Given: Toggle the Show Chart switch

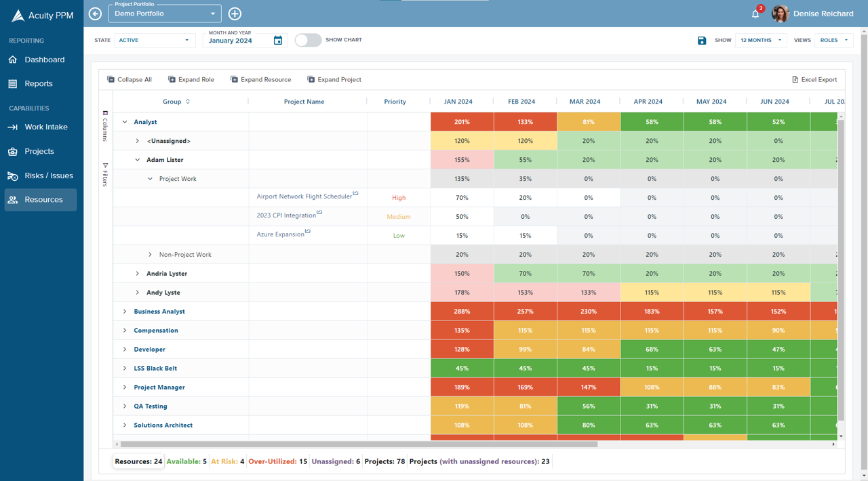Looking at the screenshot, I should [308, 40].
